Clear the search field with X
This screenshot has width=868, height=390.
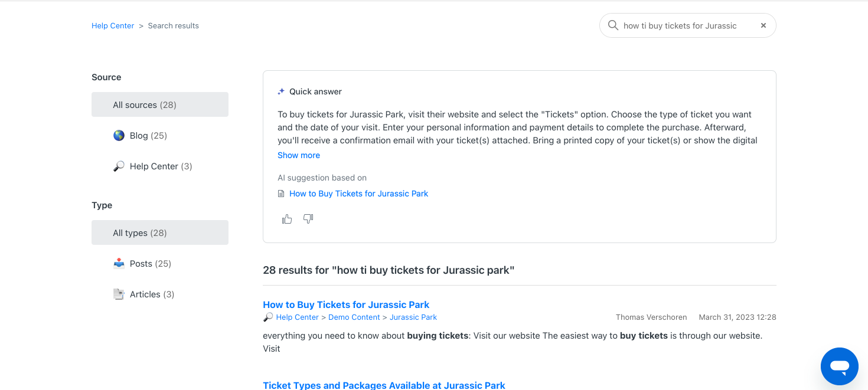pos(763,25)
